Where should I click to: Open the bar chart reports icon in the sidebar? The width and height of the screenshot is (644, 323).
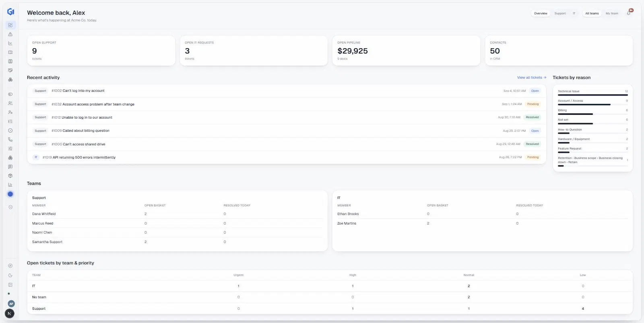(10, 185)
